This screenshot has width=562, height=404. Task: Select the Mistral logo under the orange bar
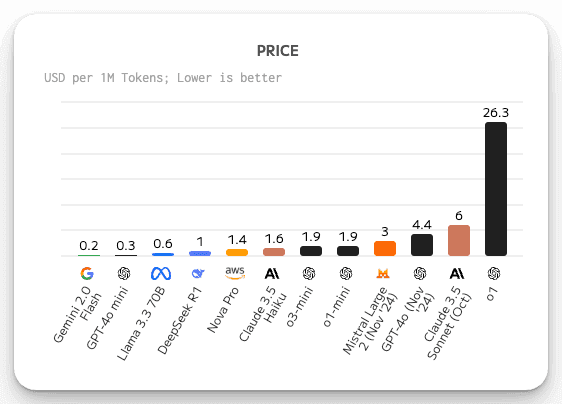pos(383,274)
